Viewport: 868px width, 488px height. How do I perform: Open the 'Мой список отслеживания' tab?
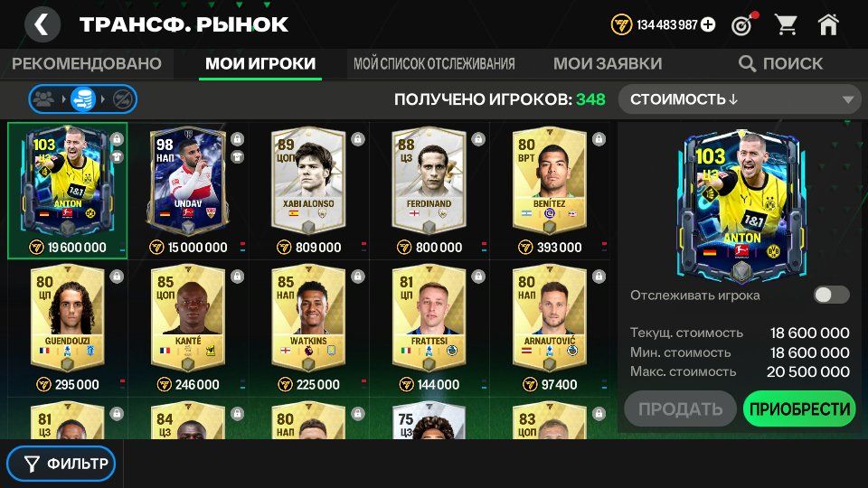434,63
